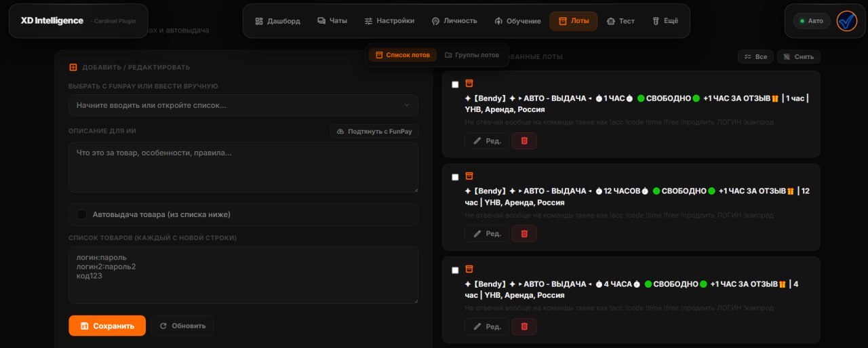Click the Снять deselect button
The width and height of the screenshot is (868, 348).
[799, 57]
